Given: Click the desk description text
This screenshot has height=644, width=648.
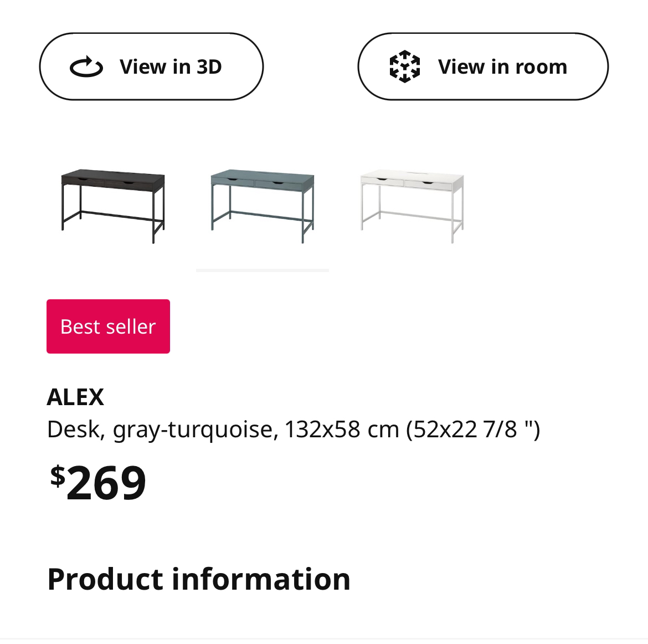Looking at the screenshot, I should [293, 428].
